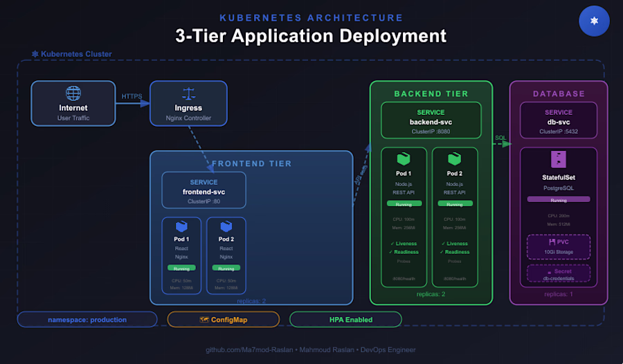Click the Kubernetes Cluster label text
Image resolution: width=623 pixels, height=364 pixels.
point(76,54)
